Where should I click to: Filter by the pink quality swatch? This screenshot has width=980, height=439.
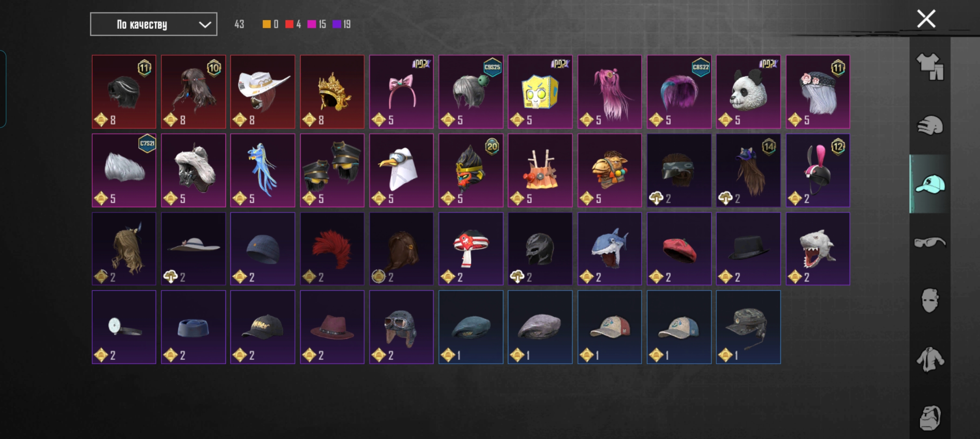(312, 24)
